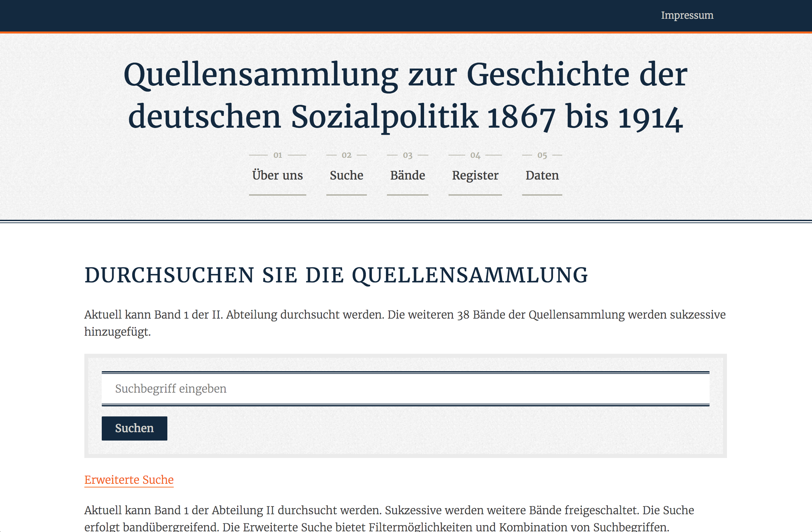Open the Erweiterte Suche link
Viewport: 812px width, 532px height.
coord(129,480)
